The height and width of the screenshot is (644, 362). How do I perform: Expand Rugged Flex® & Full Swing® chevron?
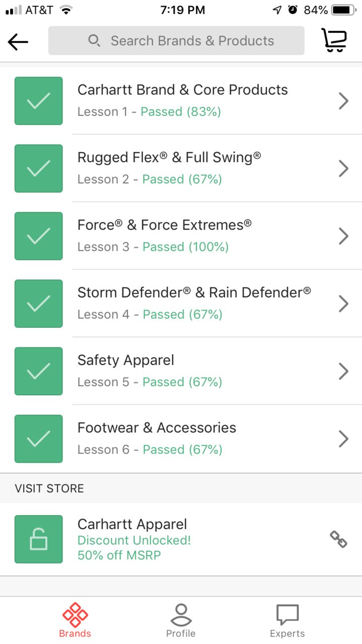[x=343, y=168]
